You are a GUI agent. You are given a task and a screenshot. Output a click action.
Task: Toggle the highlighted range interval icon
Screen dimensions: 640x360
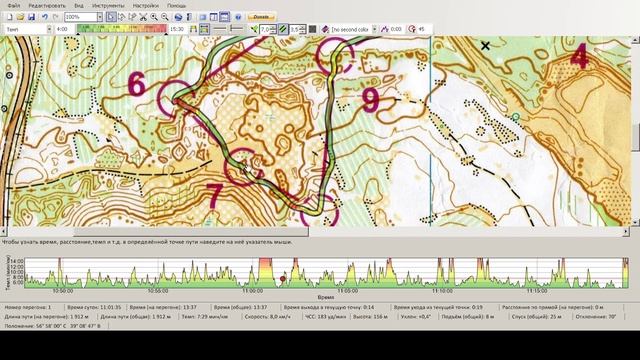(x=204, y=29)
